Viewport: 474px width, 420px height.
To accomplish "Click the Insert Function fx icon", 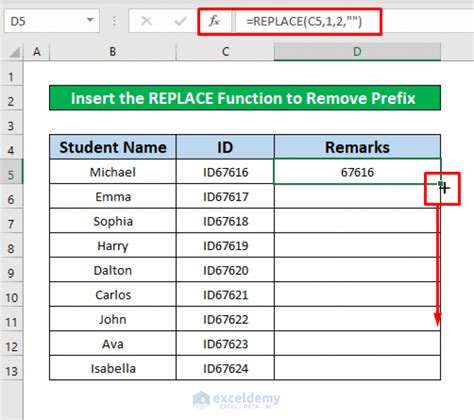I will [x=214, y=22].
